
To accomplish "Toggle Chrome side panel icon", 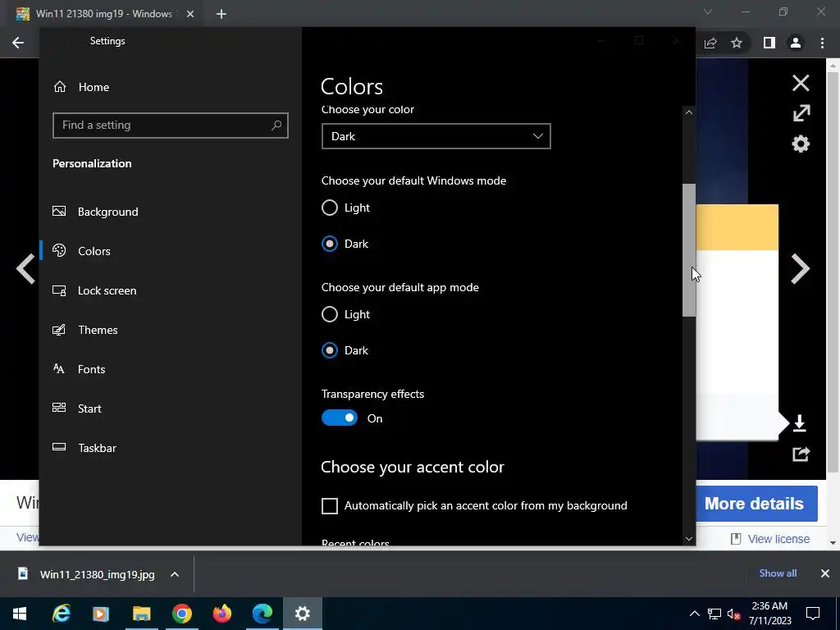I will click(769, 43).
